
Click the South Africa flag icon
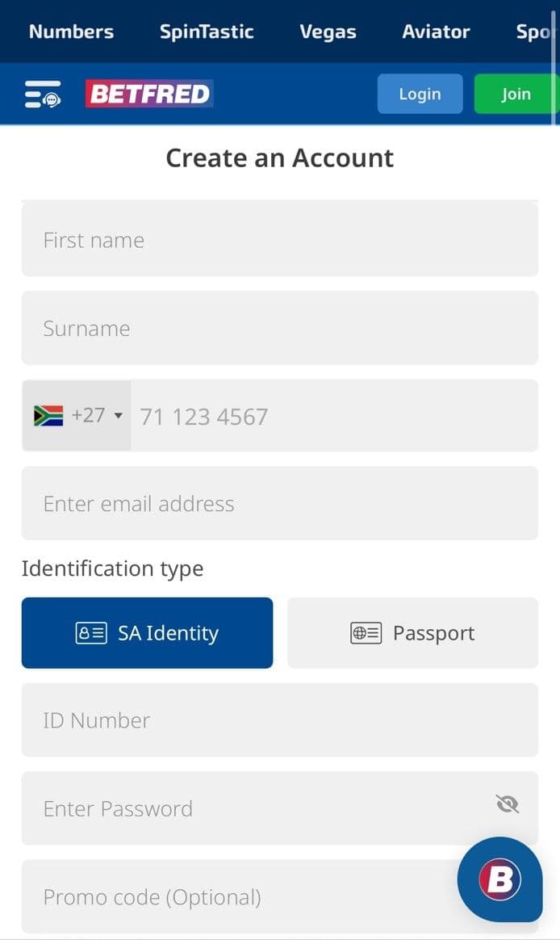point(48,416)
